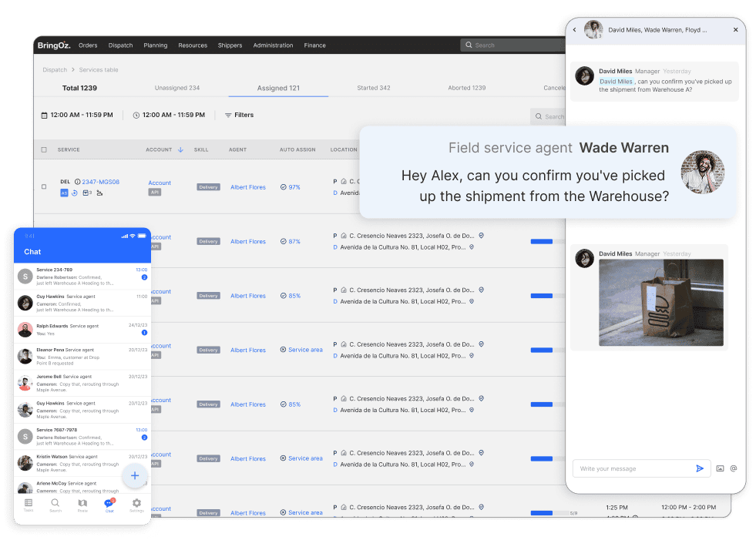This screenshot has width=756, height=540.
Task: Switch to the Unassigned 234 tab
Action: (177, 89)
